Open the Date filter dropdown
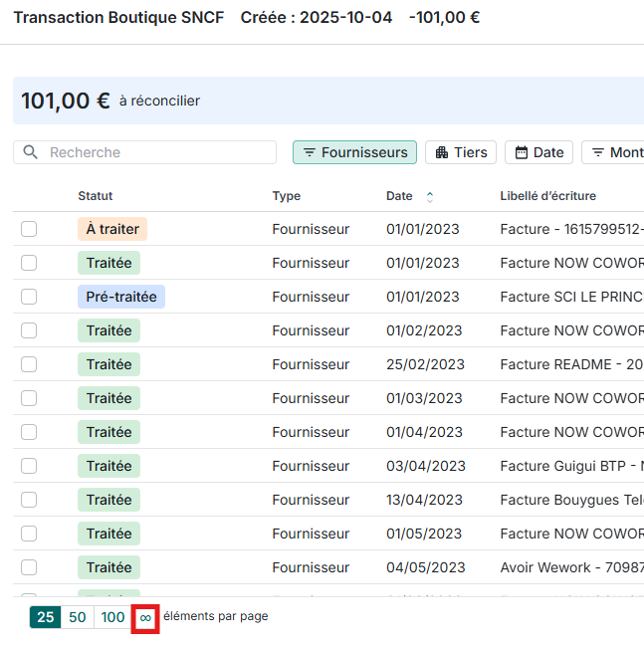644x648 pixels. 538,152
